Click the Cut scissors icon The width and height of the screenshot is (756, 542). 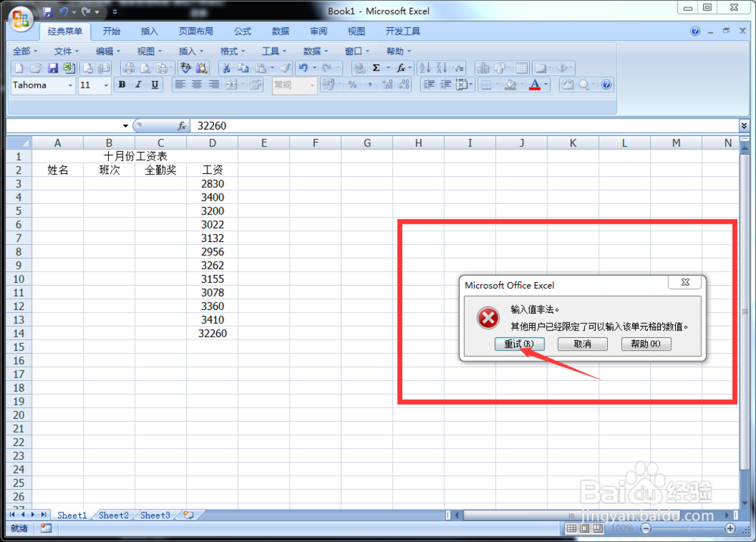[226, 68]
